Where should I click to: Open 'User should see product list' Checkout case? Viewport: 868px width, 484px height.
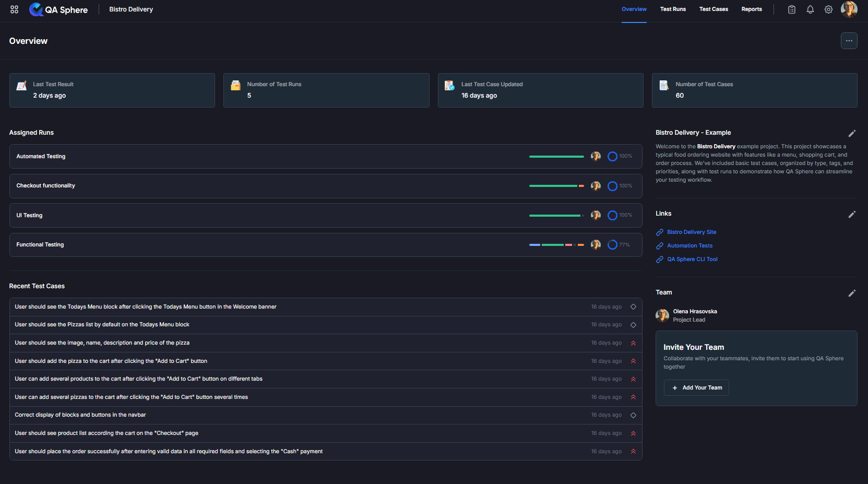pyautogui.click(x=326, y=433)
